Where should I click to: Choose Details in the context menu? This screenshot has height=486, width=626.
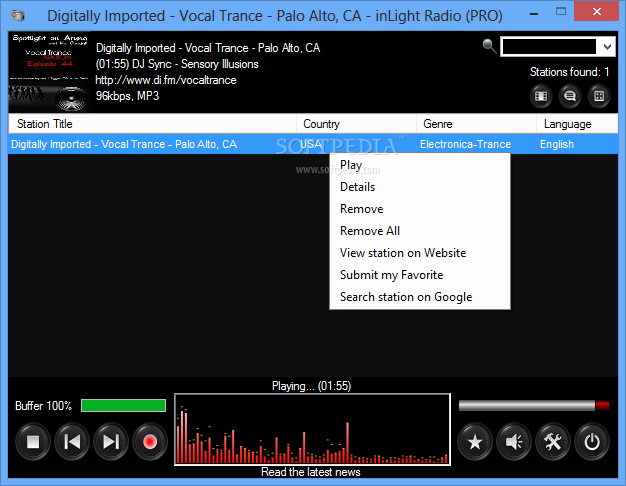(420, 187)
